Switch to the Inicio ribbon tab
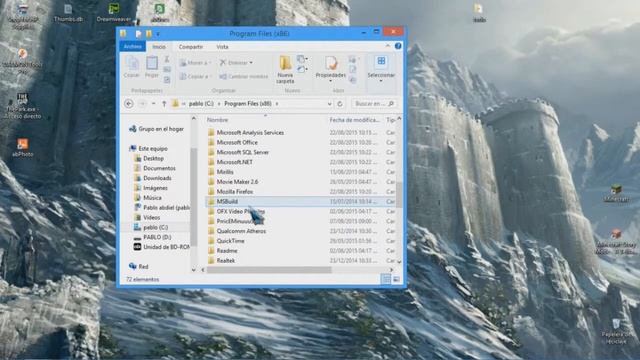The width and height of the screenshot is (640, 360). click(159, 47)
